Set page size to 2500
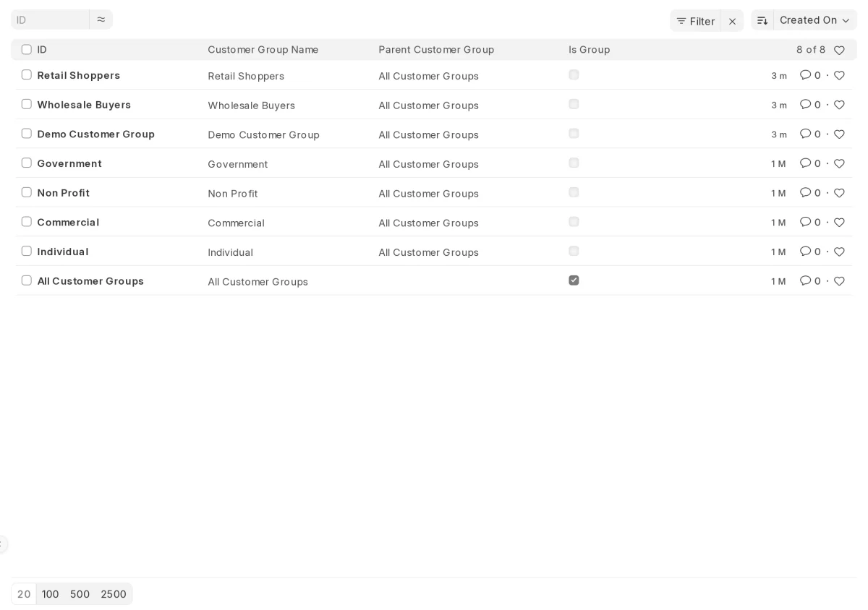Viewport: 868px width, 610px height. click(x=114, y=594)
